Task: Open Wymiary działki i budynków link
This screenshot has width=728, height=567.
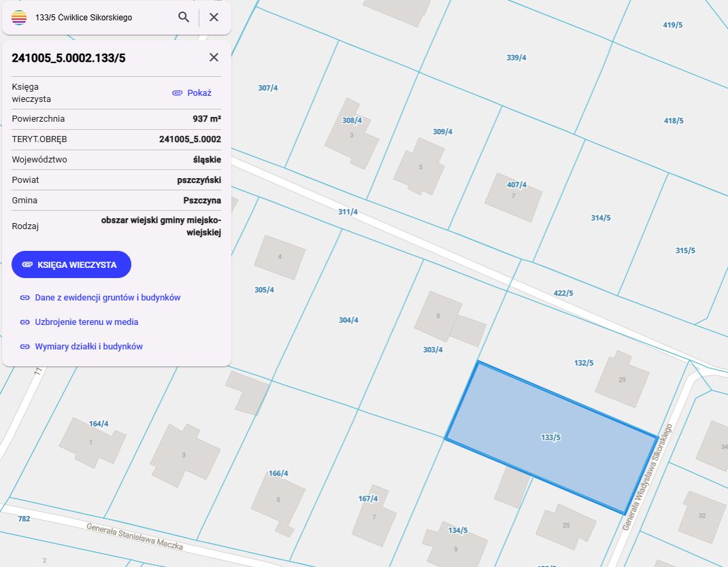Action: tap(88, 347)
